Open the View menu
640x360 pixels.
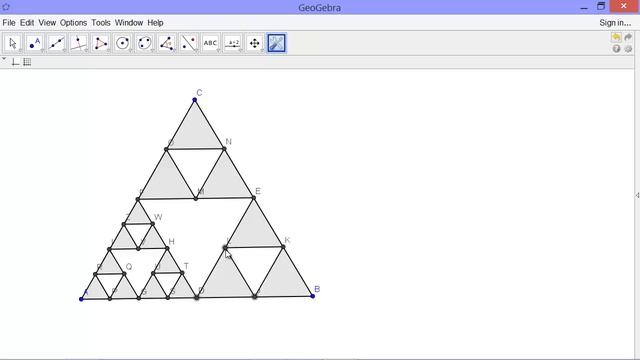(x=47, y=23)
